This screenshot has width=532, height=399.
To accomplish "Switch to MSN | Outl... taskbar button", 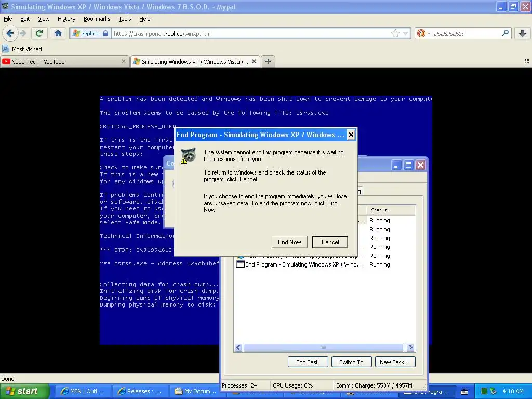I will pyautogui.click(x=84, y=391).
